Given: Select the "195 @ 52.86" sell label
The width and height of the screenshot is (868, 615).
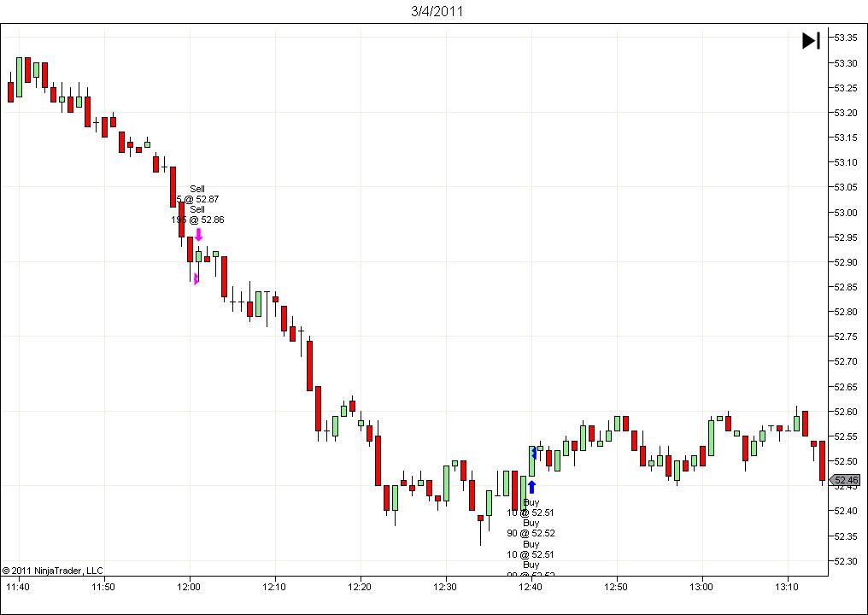Looking at the screenshot, I should coord(197,220).
